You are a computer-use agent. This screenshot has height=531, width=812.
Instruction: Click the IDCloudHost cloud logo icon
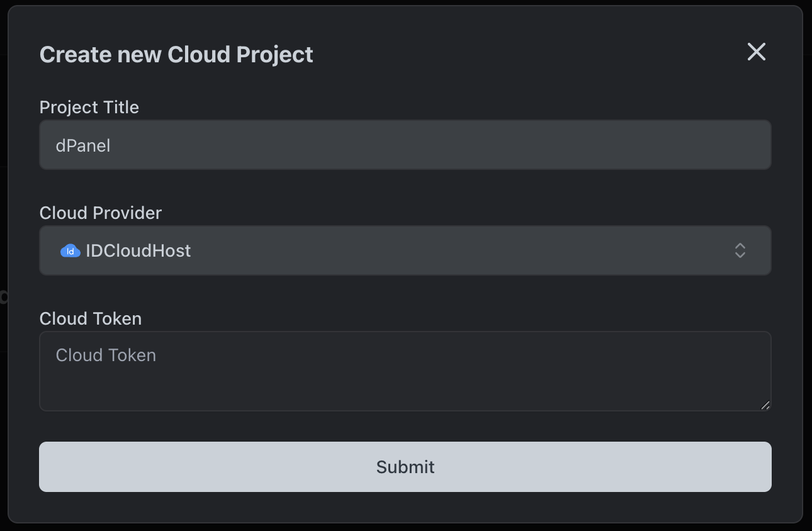tap(70, 251)
